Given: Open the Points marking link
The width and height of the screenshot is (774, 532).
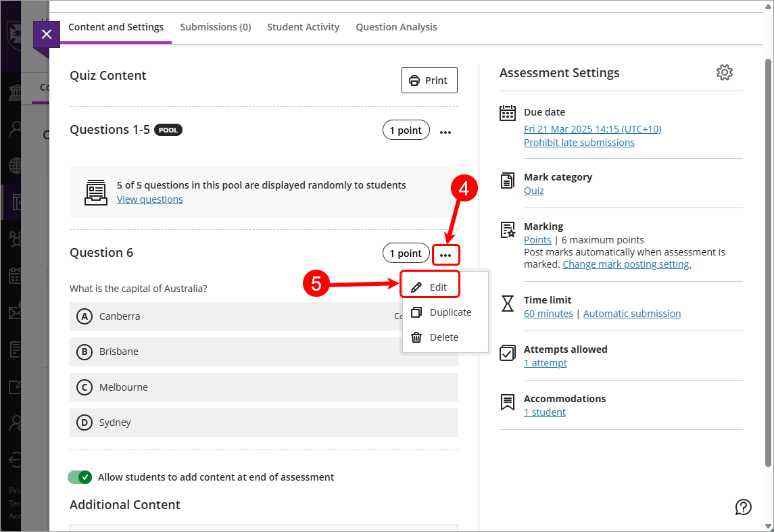Looking at the screenshot, I should pos(537,240).
